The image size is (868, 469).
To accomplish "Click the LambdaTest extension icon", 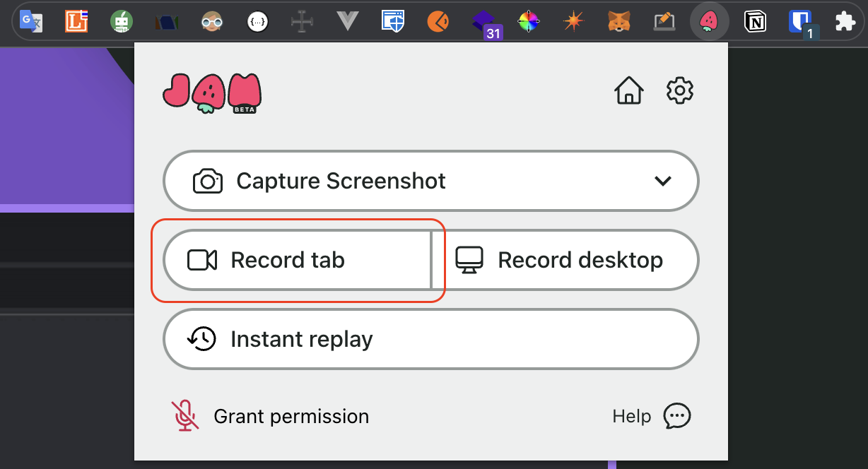I will tap(75, 21).
